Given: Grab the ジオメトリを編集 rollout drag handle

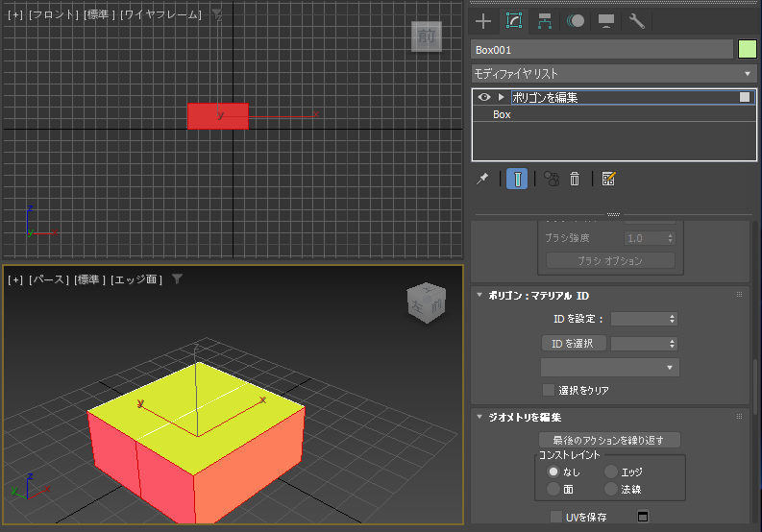Looking at the screenshot, I should click(739, 417).
